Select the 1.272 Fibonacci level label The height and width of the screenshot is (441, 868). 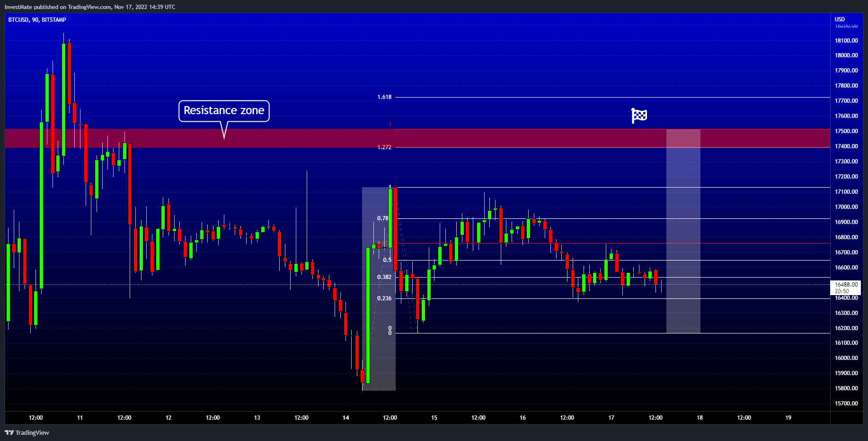pos(384,147)
